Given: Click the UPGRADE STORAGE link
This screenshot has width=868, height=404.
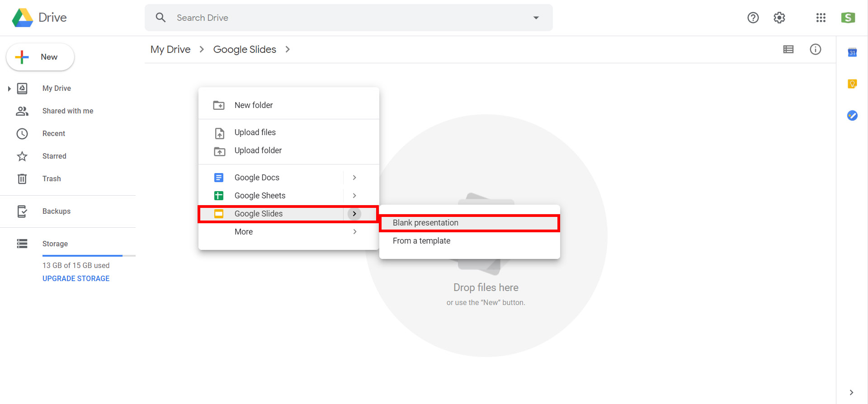Looking at the screenshot, I should (76, 279).
